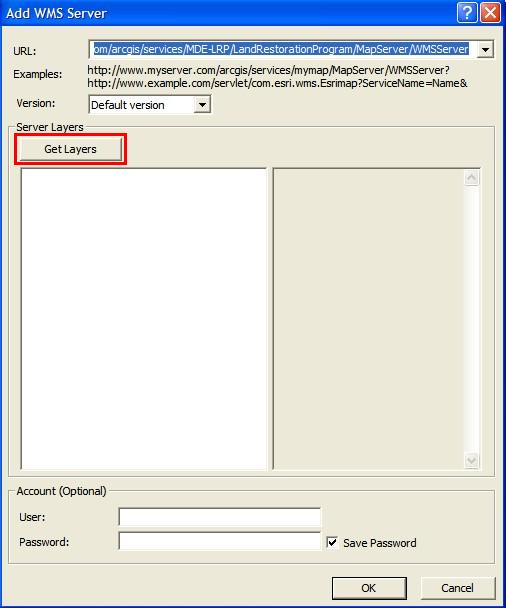Image resolution: width=506 pixels, height=608 pixels.
Task: Focus the Password input field
Action: [x=219, y=541]
